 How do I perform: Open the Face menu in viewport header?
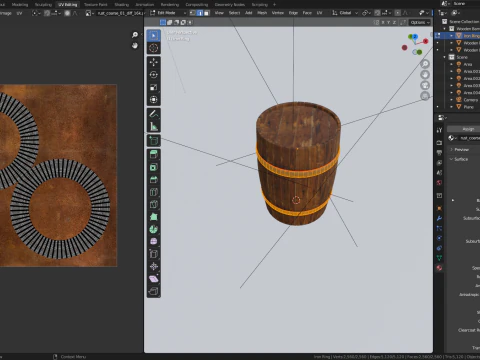point(307,13)
